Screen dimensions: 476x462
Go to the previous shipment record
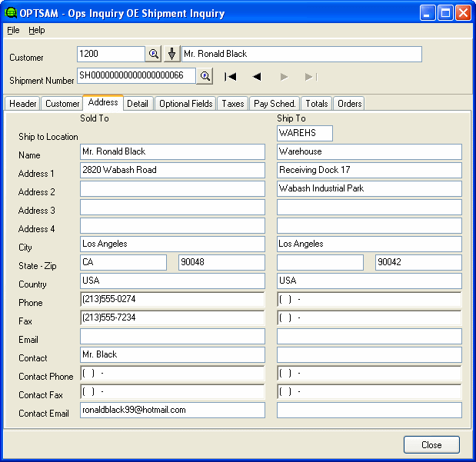[257, 76]
